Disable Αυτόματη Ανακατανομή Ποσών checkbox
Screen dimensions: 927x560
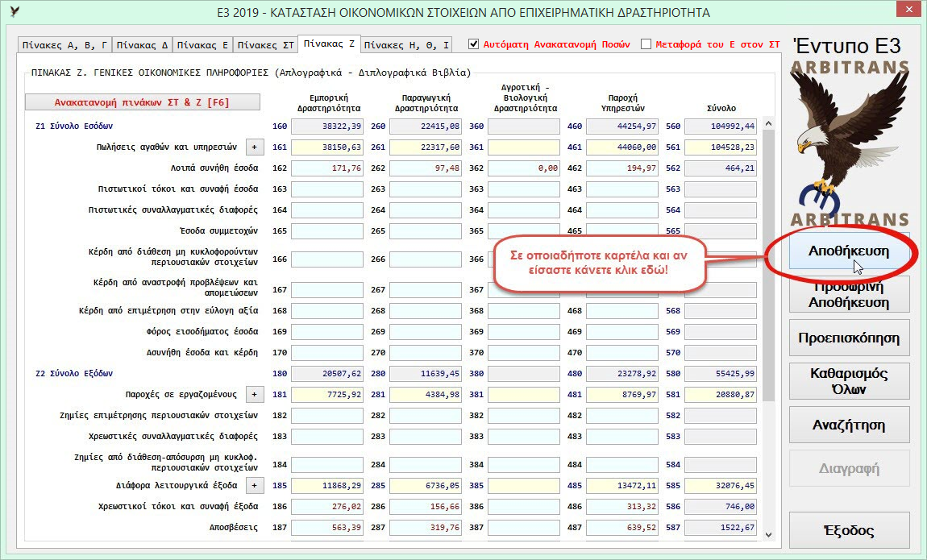[x=473, y=44]
